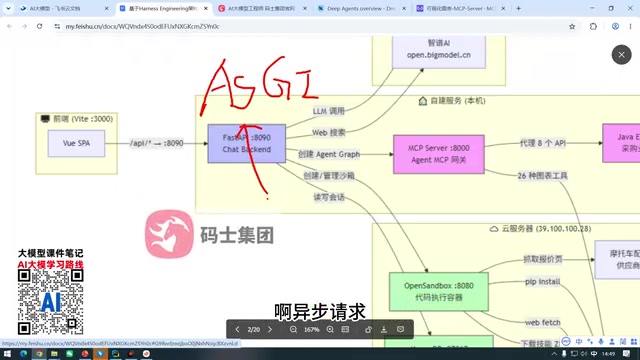Click the '26 种图表工具' edge label
The height and width of the screenshot is (360, 640).
point(542,176)
